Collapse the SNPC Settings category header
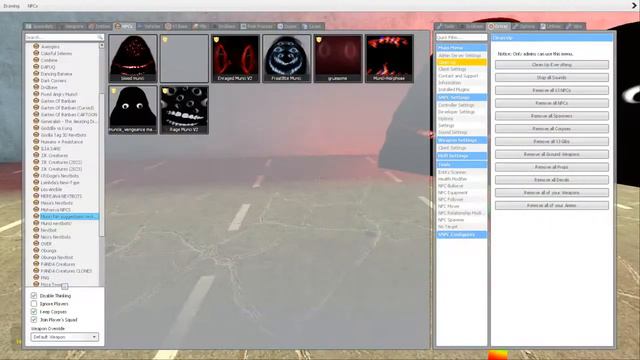640x360 pixels. click(462, 97)
